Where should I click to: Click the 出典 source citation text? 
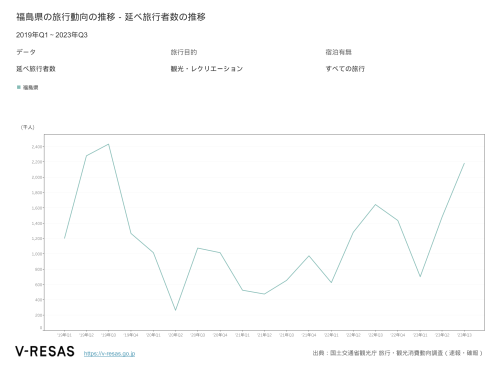coord(397,353)
